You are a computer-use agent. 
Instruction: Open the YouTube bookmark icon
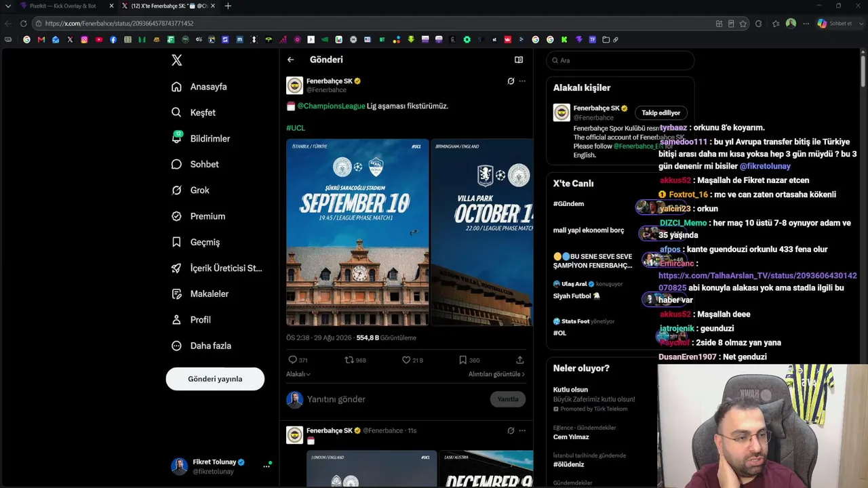(x=99, y=40)
